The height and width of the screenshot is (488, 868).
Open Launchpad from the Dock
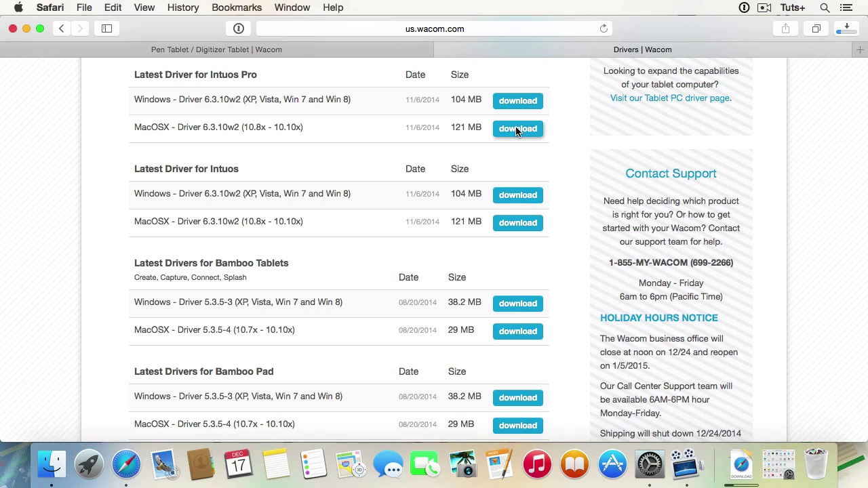pos(89,464)
